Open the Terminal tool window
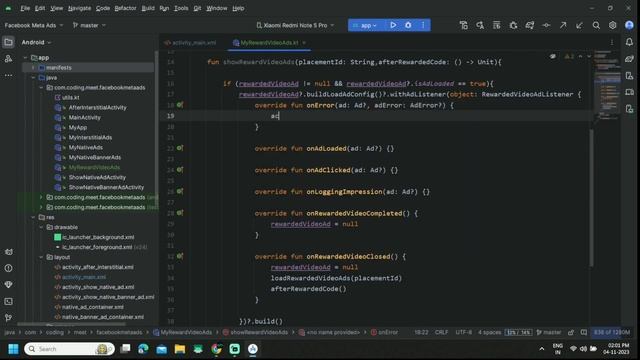 9,301
